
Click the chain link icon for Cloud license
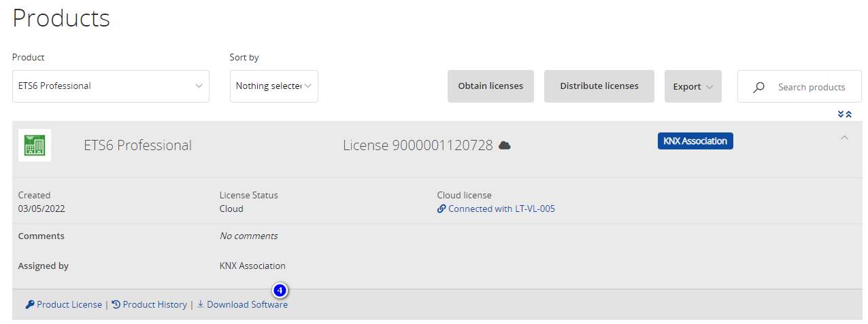[x=441, y=209]
